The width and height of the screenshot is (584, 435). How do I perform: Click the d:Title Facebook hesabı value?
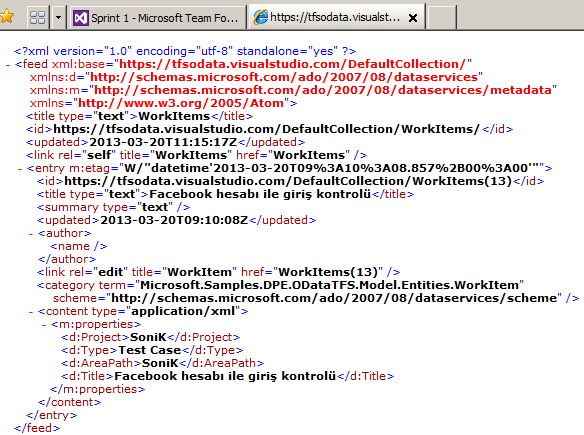click(225, 376)
